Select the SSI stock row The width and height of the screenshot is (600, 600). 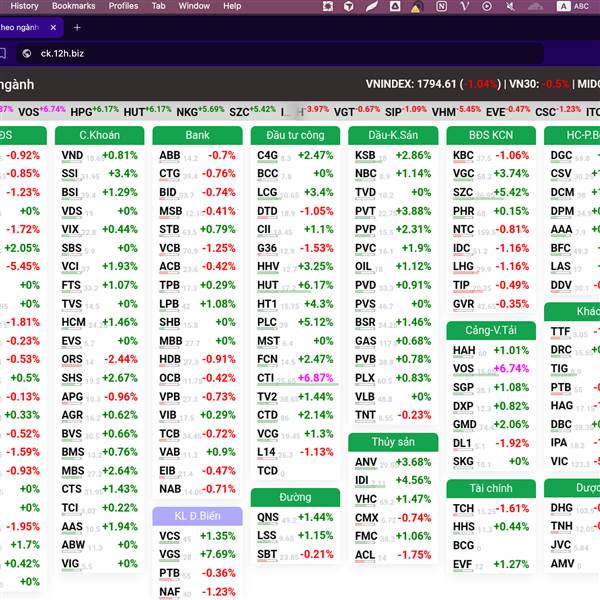(99, 174)
